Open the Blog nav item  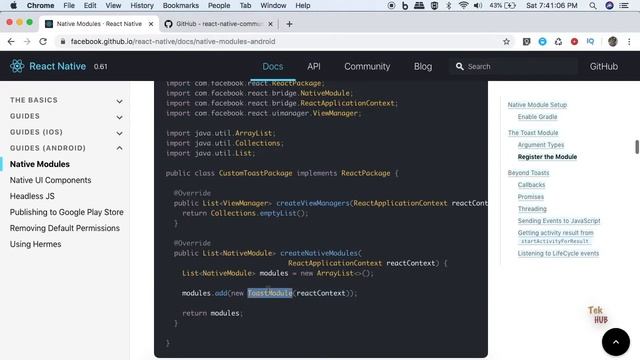pyautogui.click(x=423, y=66)
